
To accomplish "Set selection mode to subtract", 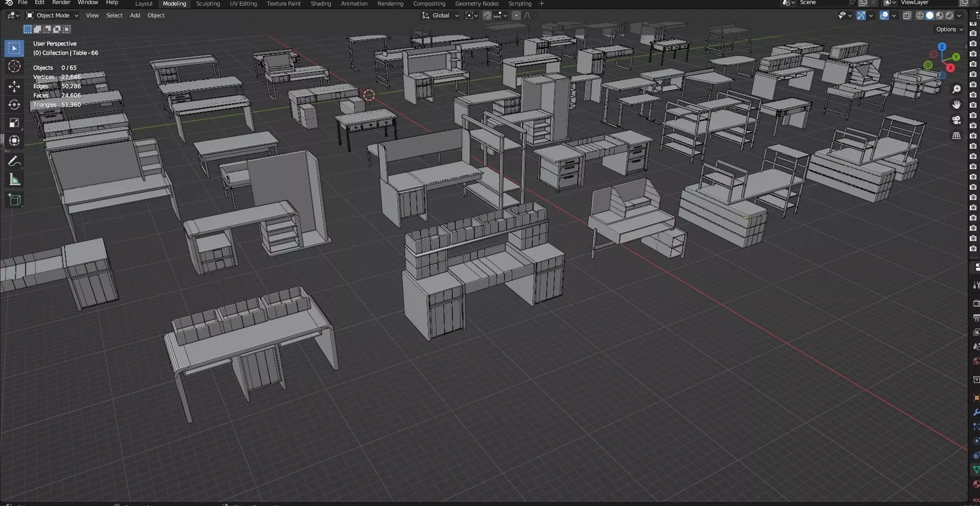I will (47, 29).
